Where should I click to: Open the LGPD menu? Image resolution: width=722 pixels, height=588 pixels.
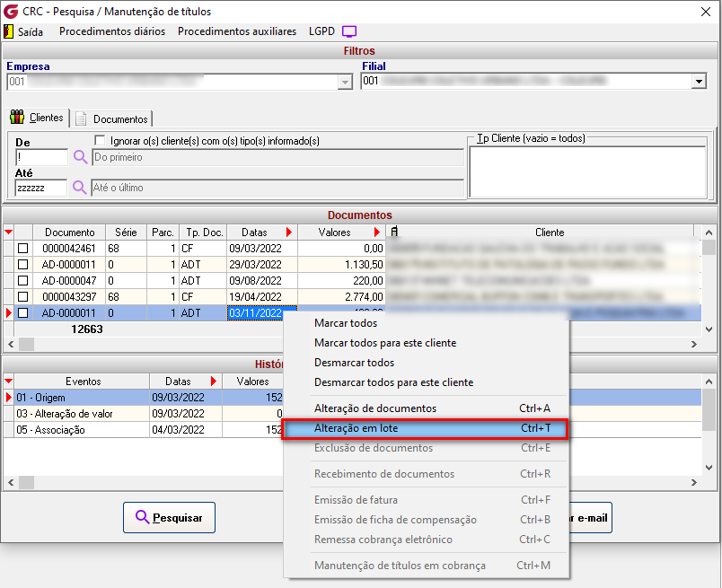pos(321,31)
